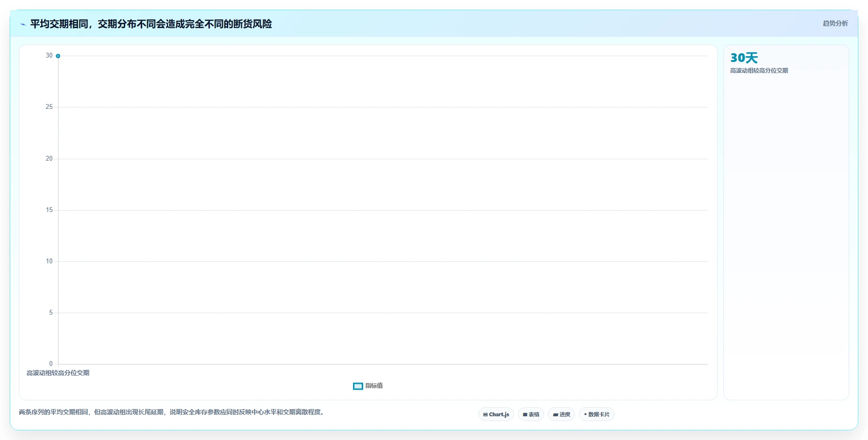Click the 表格 tag icon
Screen dimensions: 868x440
tap(525, 415)
